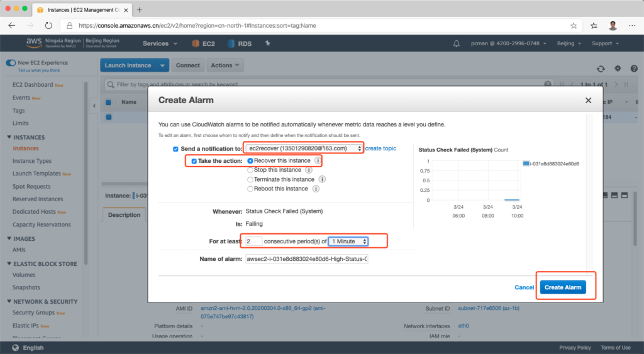Uncheck the Send a notification to checkbox
The image size is (644, 354).
[x=175, y=148]
